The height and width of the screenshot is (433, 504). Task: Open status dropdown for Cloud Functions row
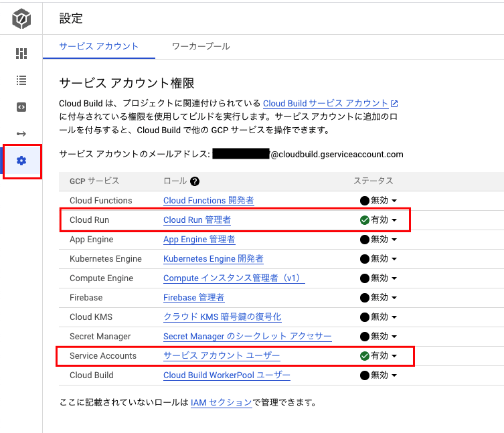pos(378,201)
